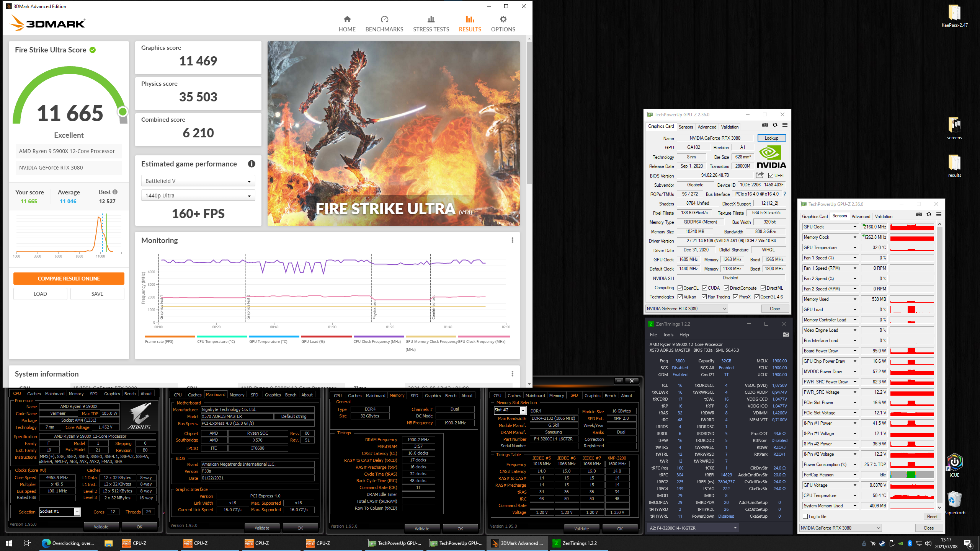Click the Bus Interface question mark in GPU-Z
Image resolution: width=980 pixels, height=551 pixels.
click(784, 194)
